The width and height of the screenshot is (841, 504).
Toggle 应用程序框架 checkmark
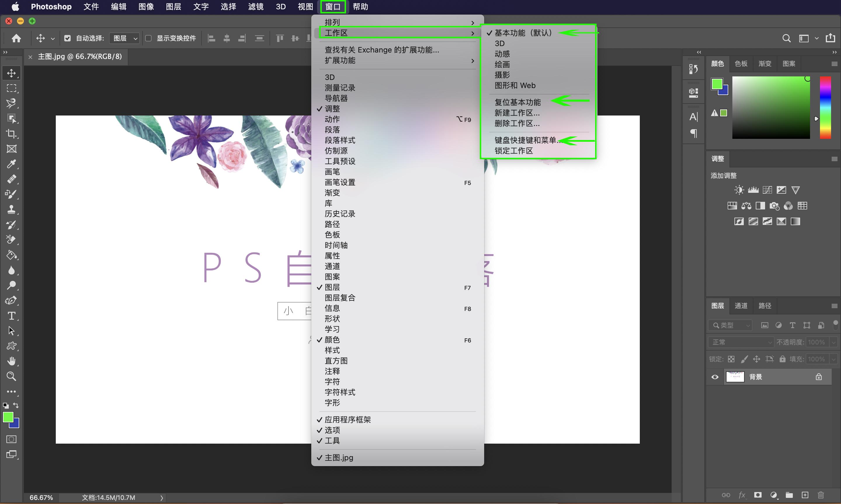point(347,419)
